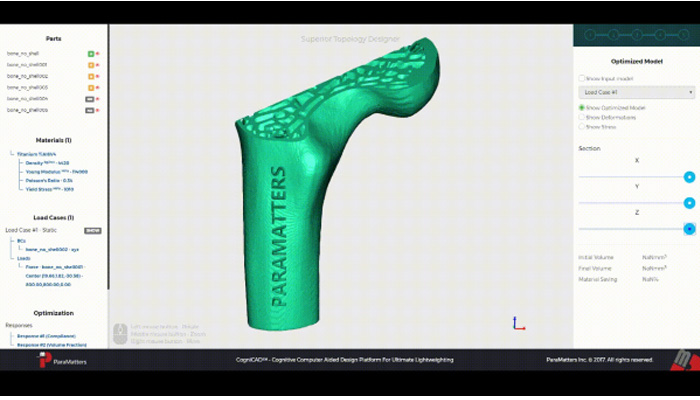Image resolution: width=700 pixels, height=400 pixels.
Task: Select part bone_no_shell004 name
Action: pyautogui.click(x=27, y=99)
